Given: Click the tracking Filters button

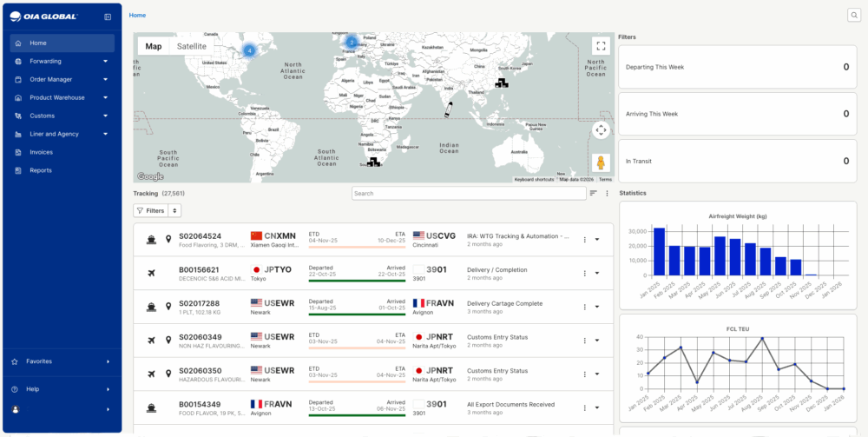Looking at the screenshot, I should coord(150,210).
